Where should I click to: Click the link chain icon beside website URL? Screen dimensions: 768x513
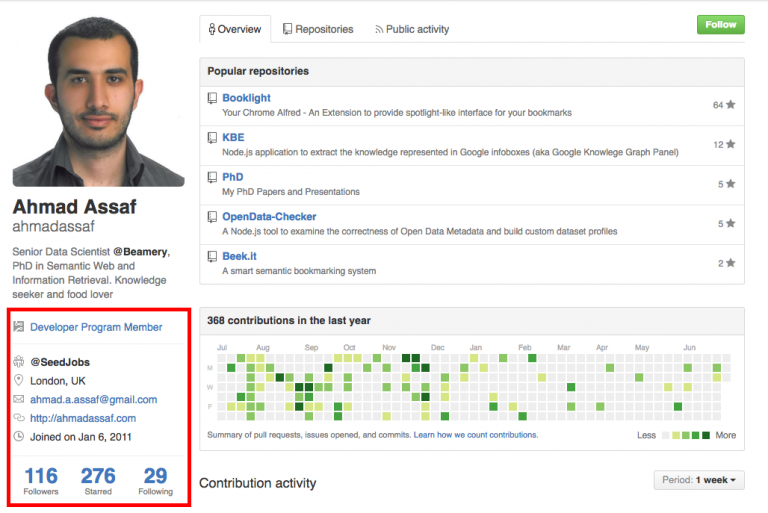point(19,418)
